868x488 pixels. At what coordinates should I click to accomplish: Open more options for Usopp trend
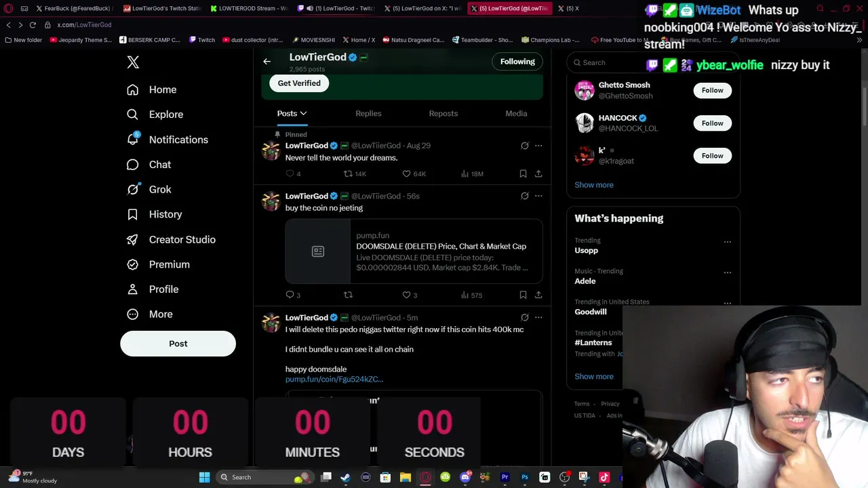tap(728, 242)
